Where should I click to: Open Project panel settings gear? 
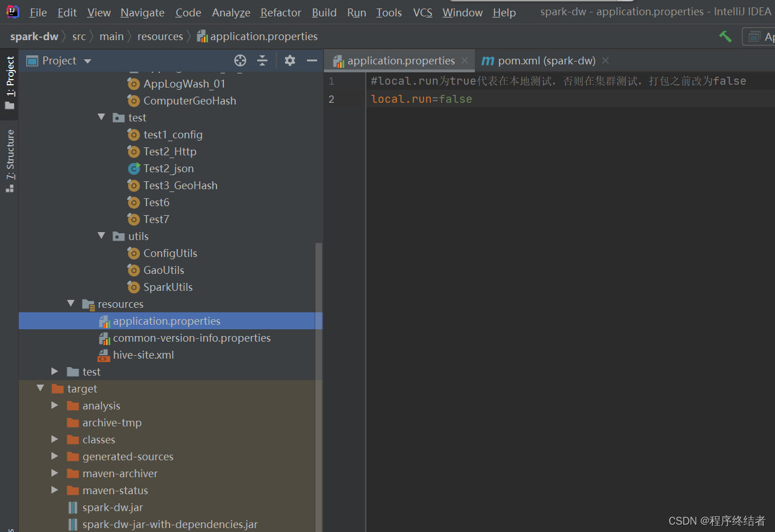[x=290, y=60]
